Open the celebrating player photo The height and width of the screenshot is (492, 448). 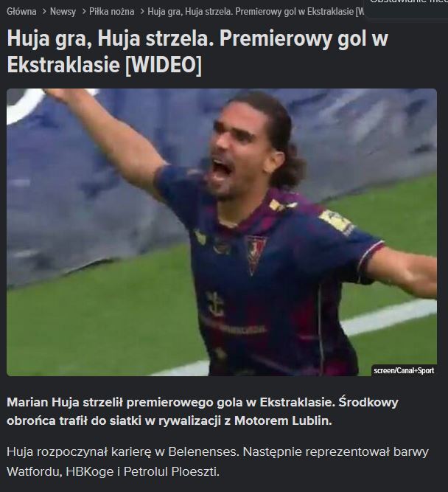click(222, 232)
